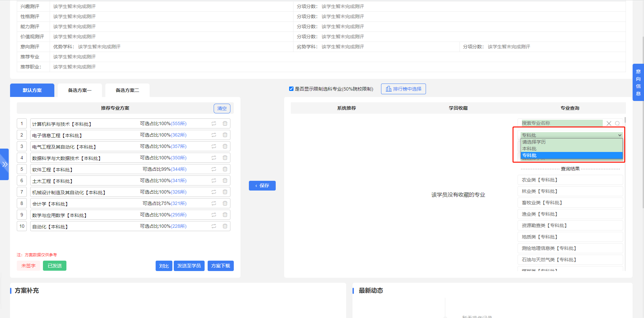Clear the search box with the X icon
Viewport: 644px width, 318px height.
[609, 123]
